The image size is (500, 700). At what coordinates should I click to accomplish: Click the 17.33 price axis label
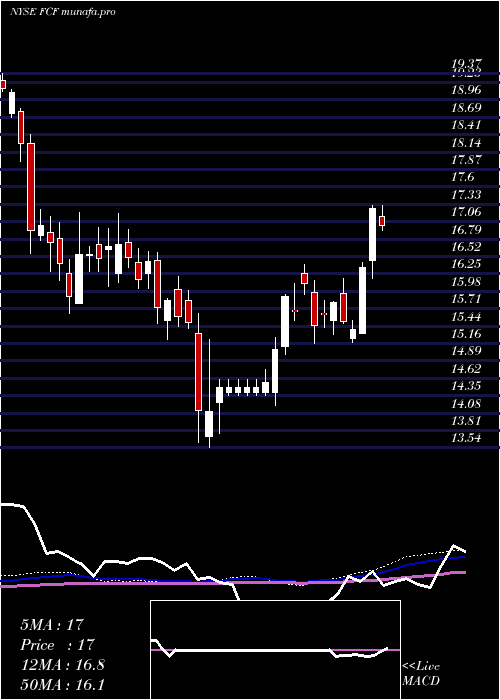click(x=467, y=195)
